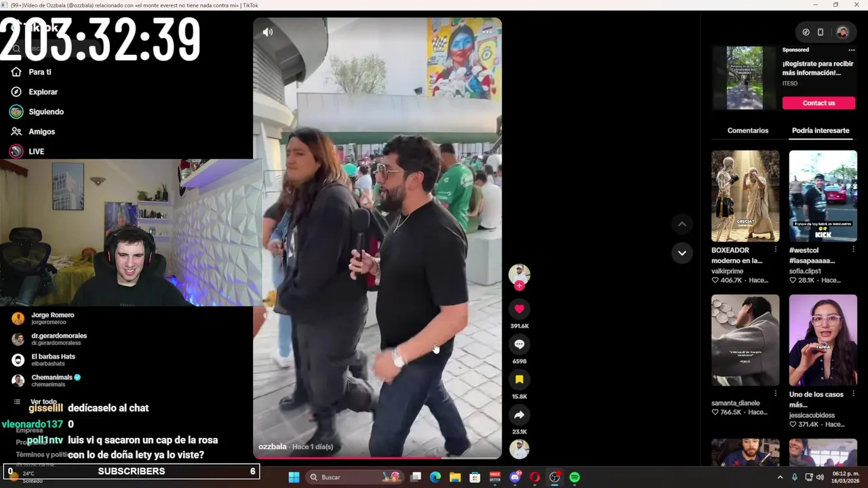The image size is (868, 488).
Task: Follow the creator with the plus badge
Action: pos(519,286)
